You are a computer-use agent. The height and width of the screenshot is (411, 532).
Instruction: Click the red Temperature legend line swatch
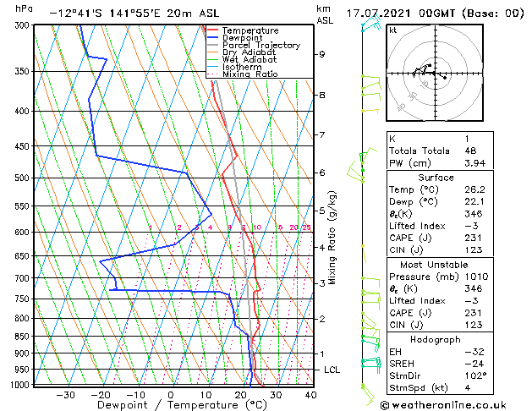point(212,30)
